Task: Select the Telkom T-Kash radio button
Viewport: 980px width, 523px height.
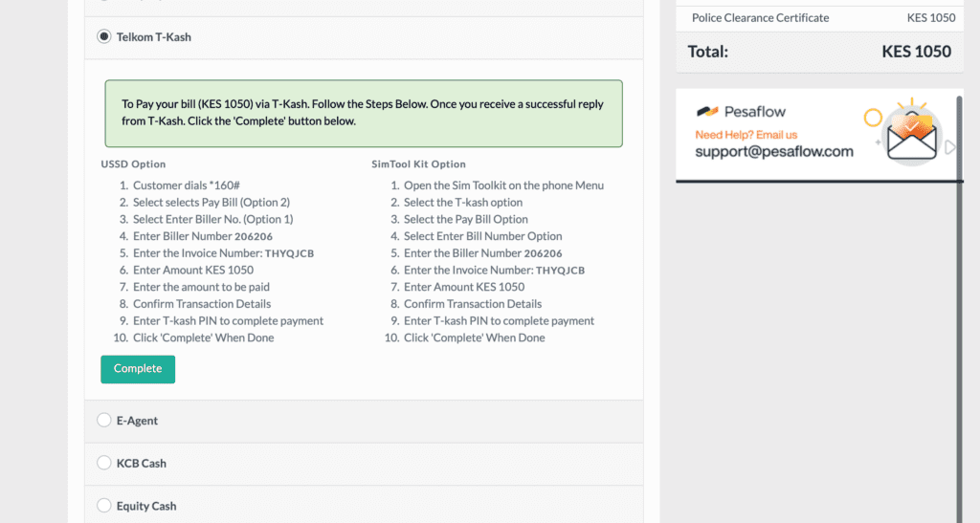Action: [x=103, y=37]
